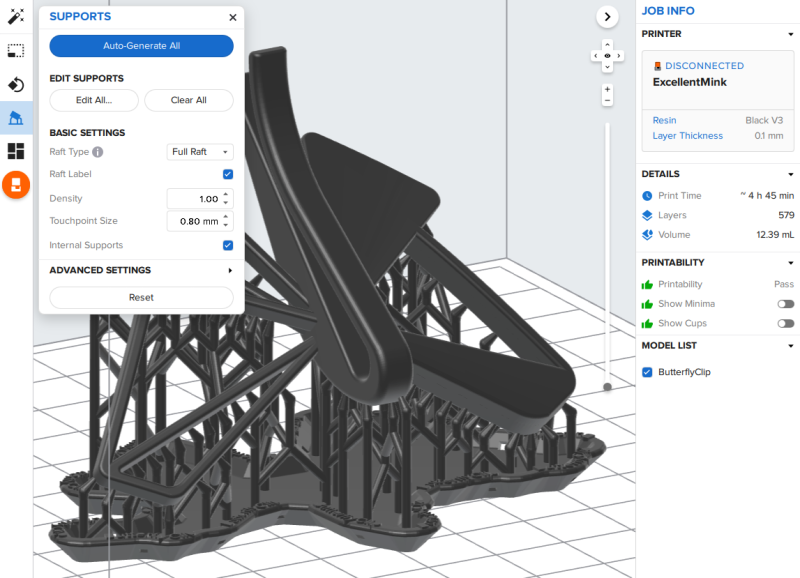This screenshot has height=578, width=800.
Task: Click the Clear All supports button
Action: point(189,100)
